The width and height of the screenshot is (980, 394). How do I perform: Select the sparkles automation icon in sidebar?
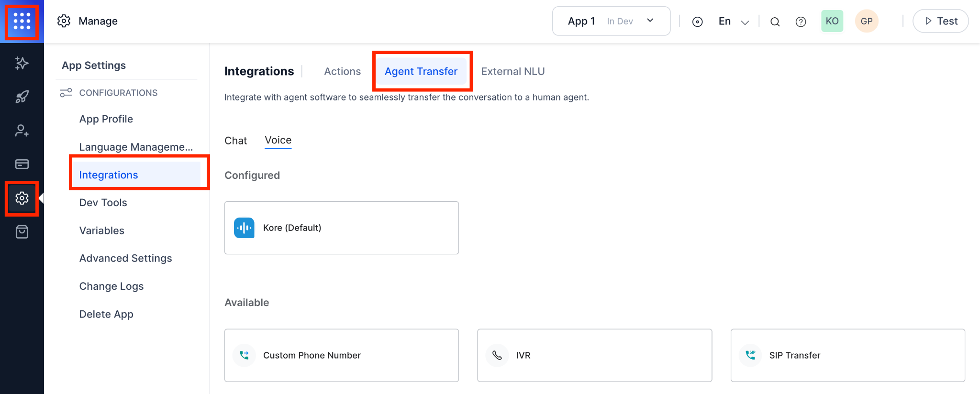tap(22, 63)
